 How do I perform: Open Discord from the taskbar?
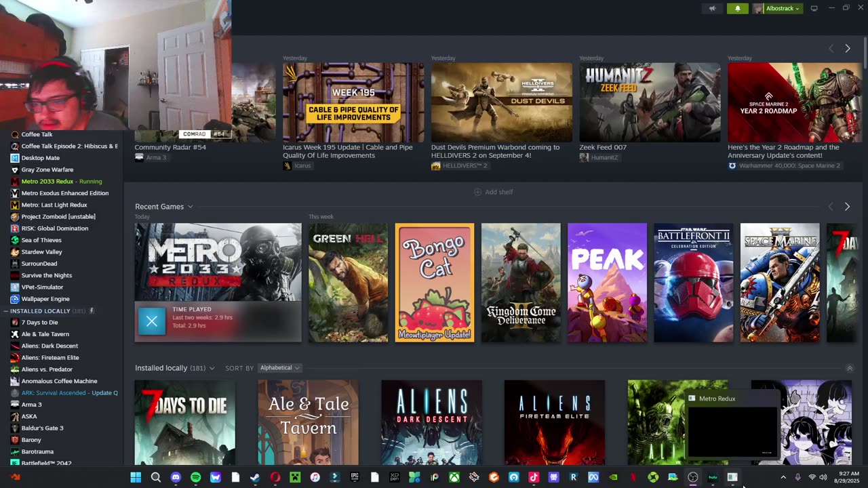click(x=176, y=477)
